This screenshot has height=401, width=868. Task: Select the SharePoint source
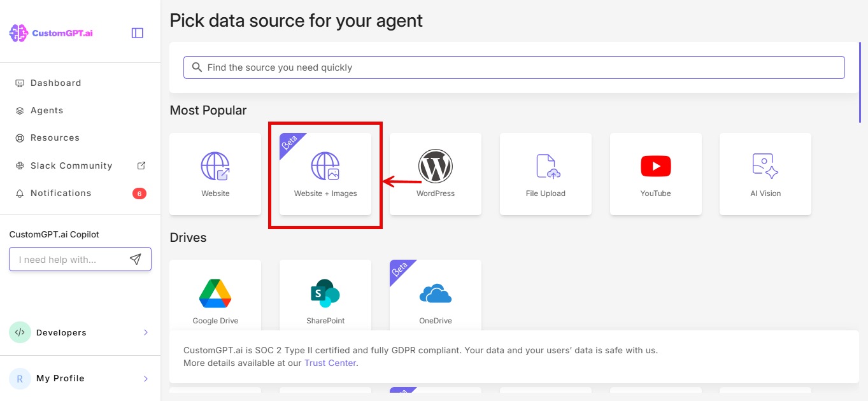tap(325, 295)
